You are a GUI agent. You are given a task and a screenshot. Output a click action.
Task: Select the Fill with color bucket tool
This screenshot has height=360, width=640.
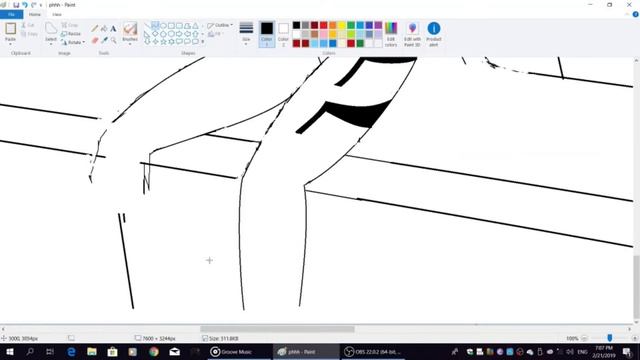tap(104, 28)
